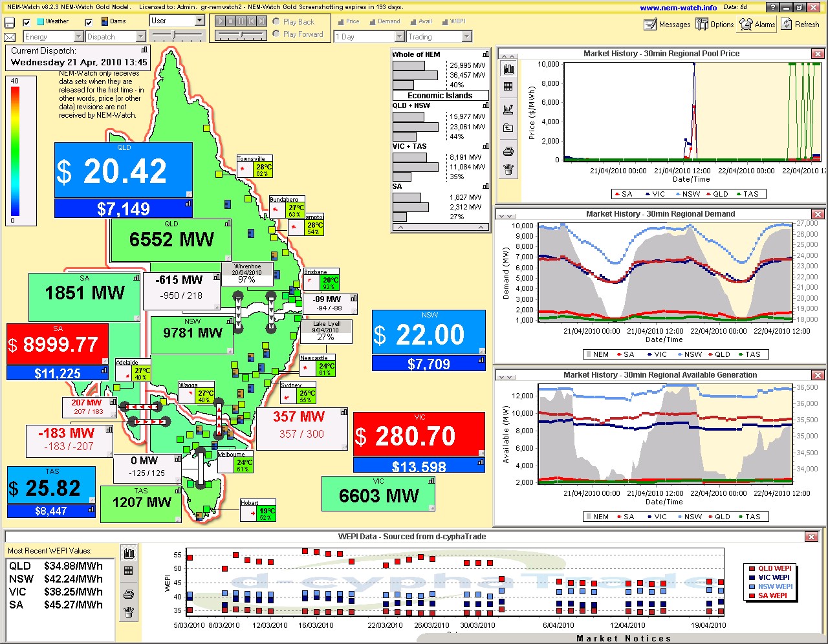The width and height of the screenshot is (828, 644).
Task: Click the slider below the User dropdown
Action: tap(177, 35)
